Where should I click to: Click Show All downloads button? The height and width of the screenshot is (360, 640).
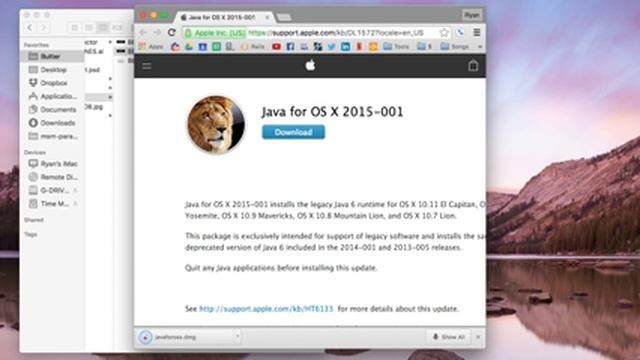[449, 337]
